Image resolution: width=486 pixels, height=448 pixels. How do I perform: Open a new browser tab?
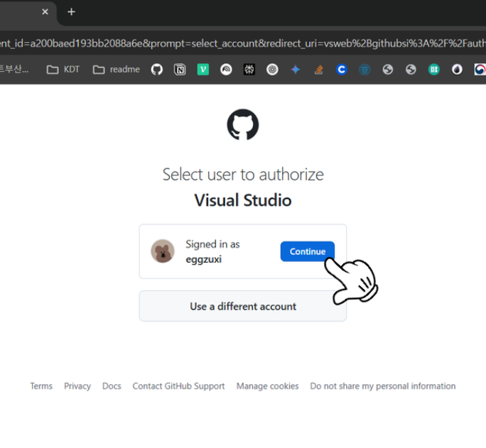71,12
